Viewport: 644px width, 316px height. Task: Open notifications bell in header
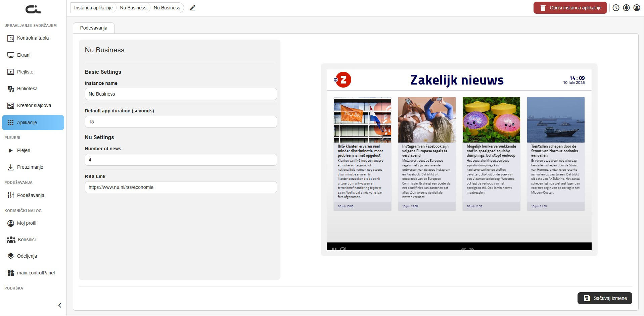[x=626, y=8]
